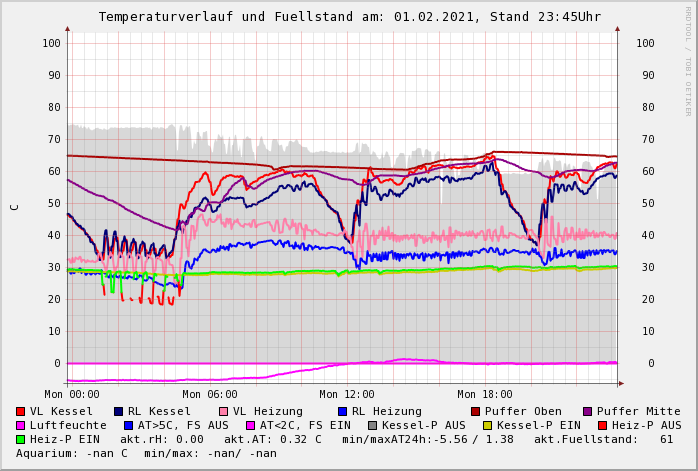Select the pink VL Heizung legend swatch
The height and width of the screenshot is (471, 698).
pos(224,411)
